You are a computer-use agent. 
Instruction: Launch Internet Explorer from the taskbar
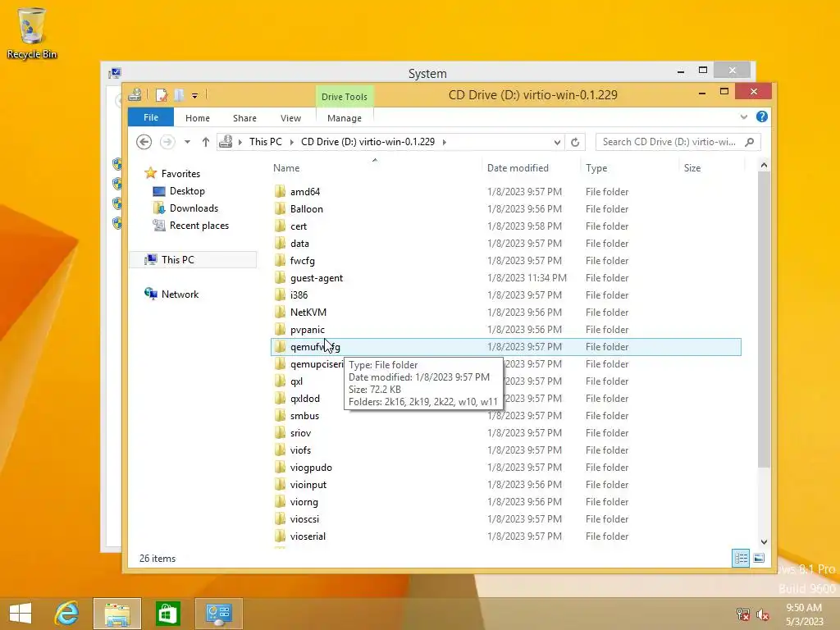tap(66, 614)
